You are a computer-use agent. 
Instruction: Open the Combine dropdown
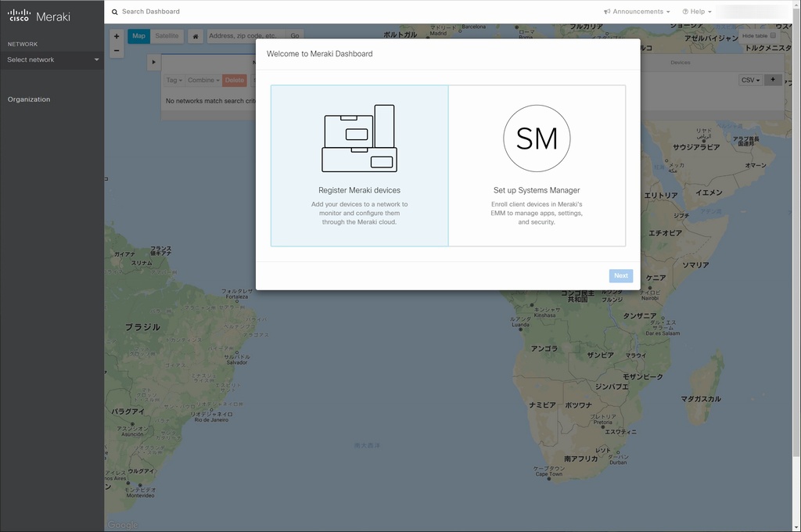tap(203, 81)
